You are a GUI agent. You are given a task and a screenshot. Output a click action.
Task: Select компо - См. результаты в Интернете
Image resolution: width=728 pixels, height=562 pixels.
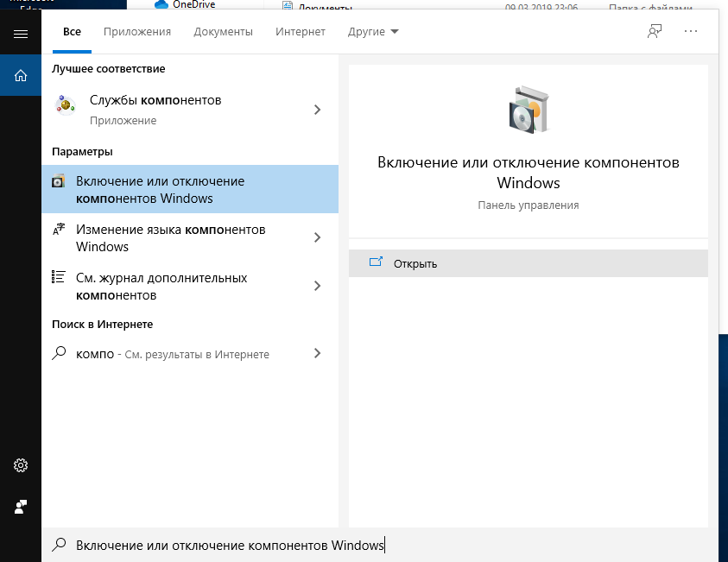190,354
